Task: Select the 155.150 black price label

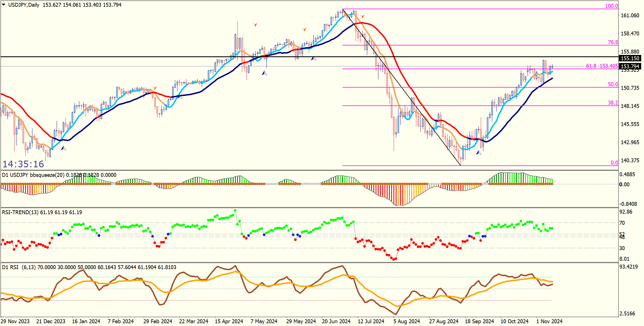Action: 630,58
